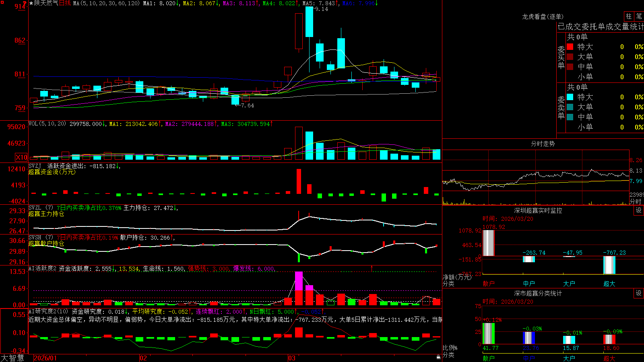This screenshot has width=644, height=362.
Task: Click the 8.13 price label in 分时走势
Action: [x=636, y=171]
